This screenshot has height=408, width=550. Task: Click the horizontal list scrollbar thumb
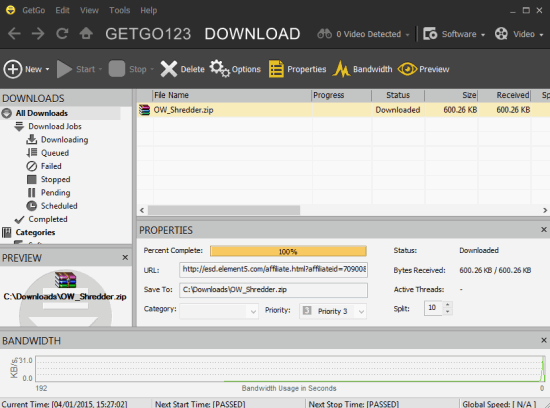(x=224, y=210)
